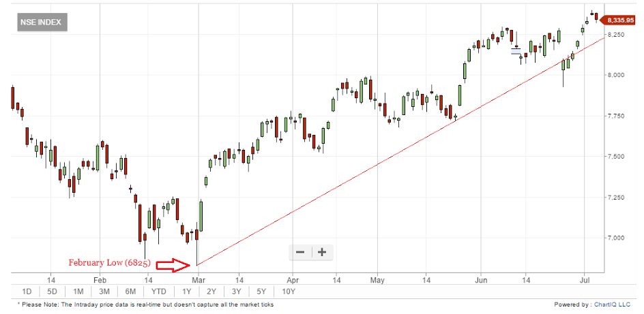Viewport: 644px width, 314px height.
Task: Click the 8,335.95 current price tag
Action: (619, 20)
